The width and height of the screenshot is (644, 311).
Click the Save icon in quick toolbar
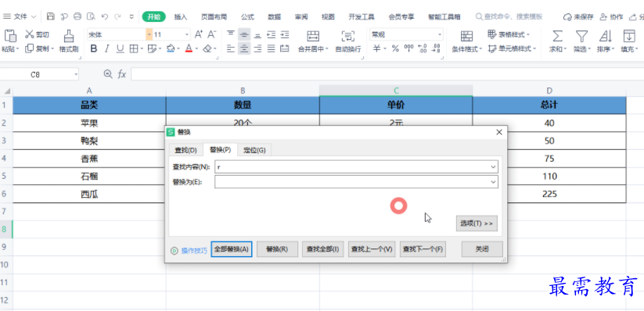click(x=51, y=16)
